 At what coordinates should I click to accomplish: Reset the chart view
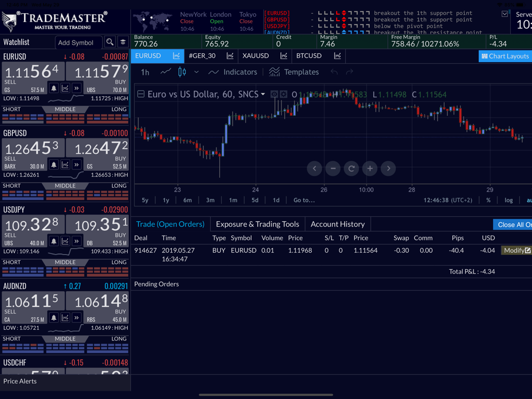tap(352, 169)
